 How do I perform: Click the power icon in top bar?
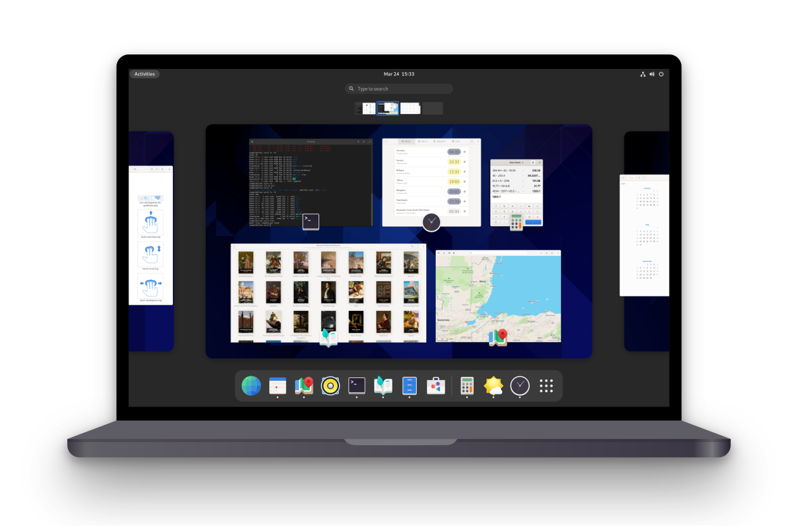(661, 74)
